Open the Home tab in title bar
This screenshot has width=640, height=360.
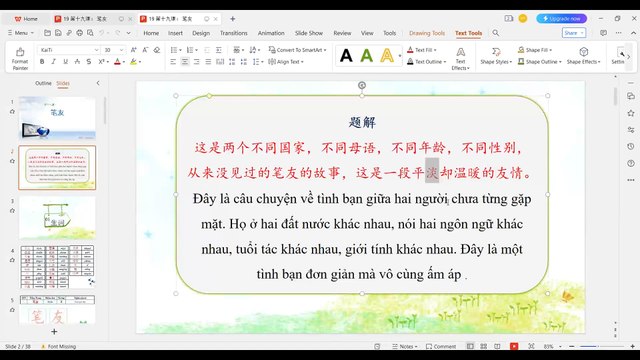[26, 19]
